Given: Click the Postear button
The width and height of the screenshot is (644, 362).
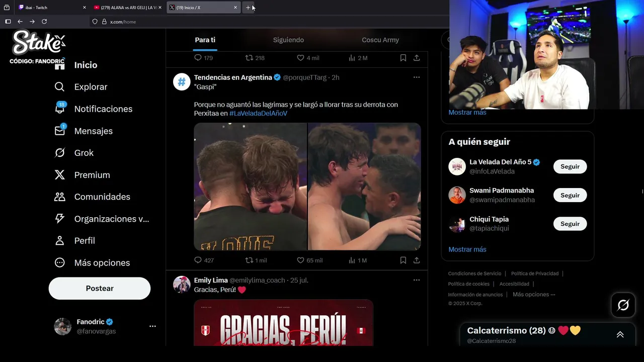Looking at the screenshot, I should click(x=100, y=289).
